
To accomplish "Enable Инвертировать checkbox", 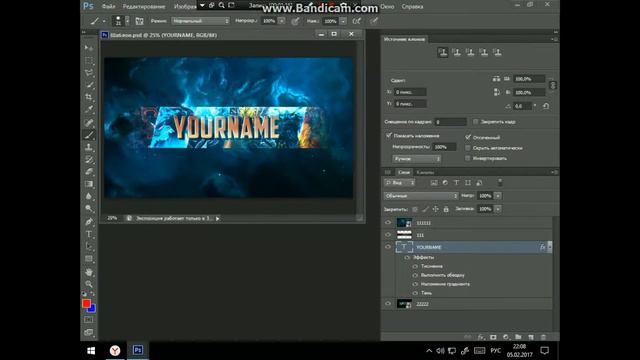I will 468,158.
